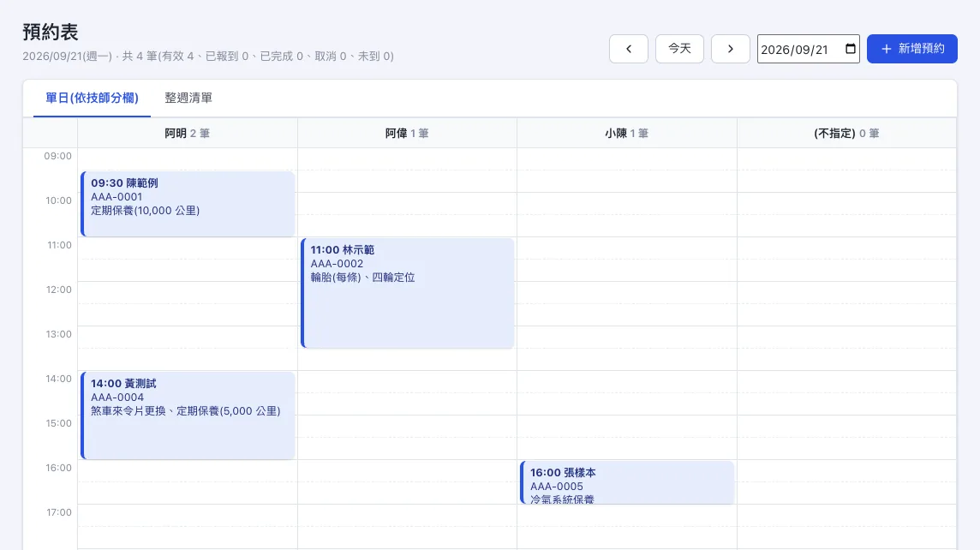
Task: Click the 12:00 time label
Action: (x=59, y=290)
